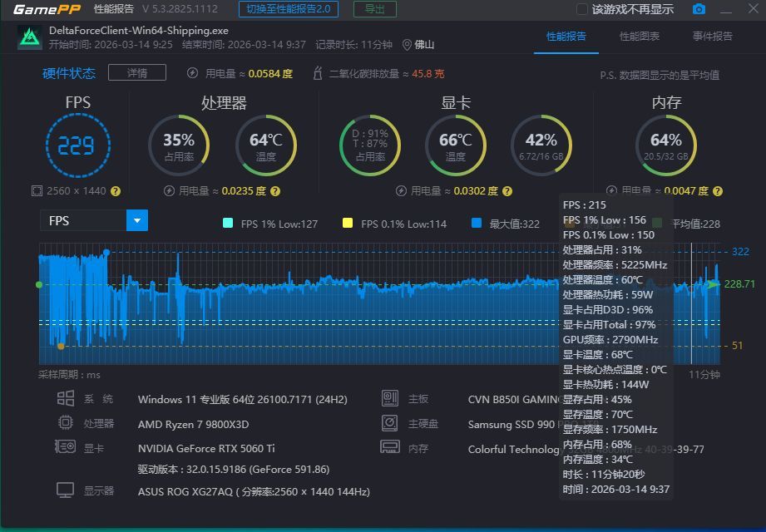This screenshot has height=532, width=766.
Task: Click the memory module icon beside 内存
Action: point(390,446)
